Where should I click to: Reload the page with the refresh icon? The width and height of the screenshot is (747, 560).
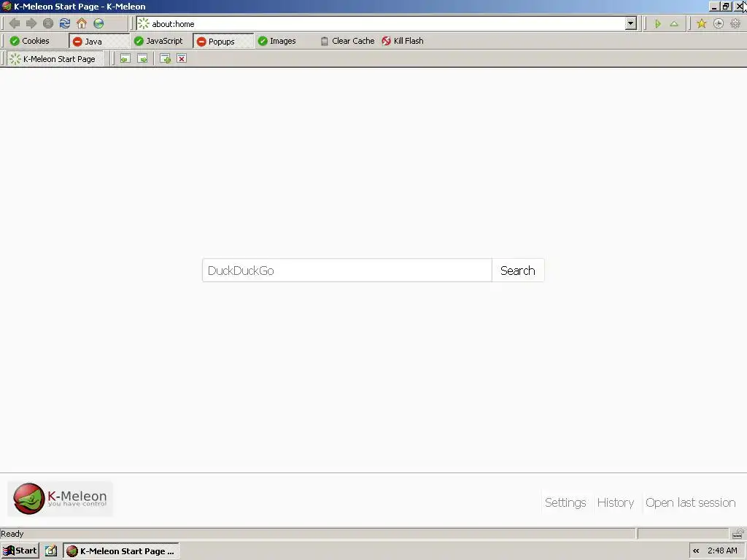pos(65,23)
